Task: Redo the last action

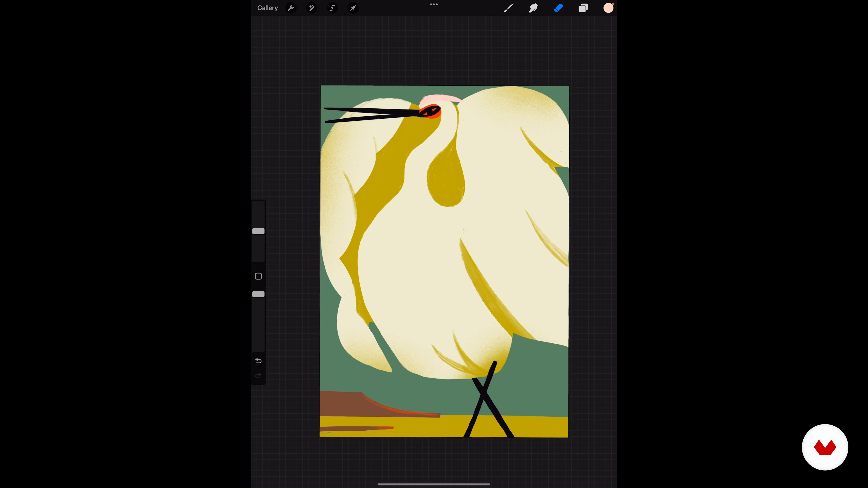Action: 258,376
